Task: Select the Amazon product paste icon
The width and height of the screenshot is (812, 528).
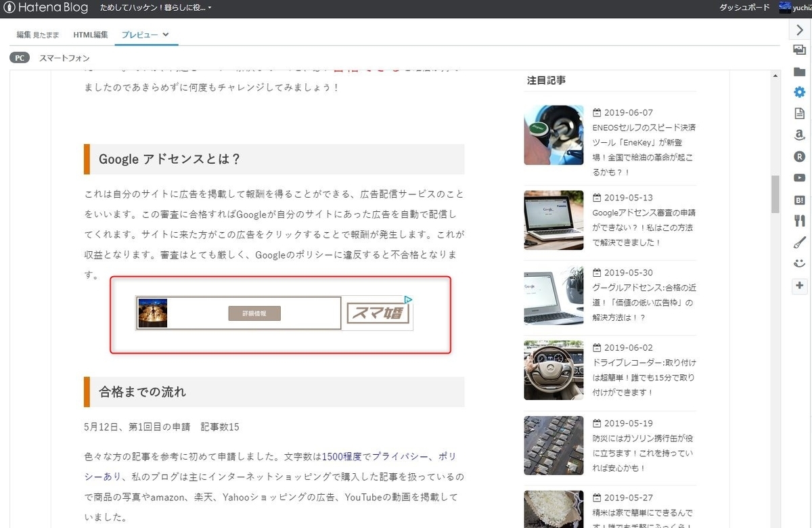Action: [799, 134]
